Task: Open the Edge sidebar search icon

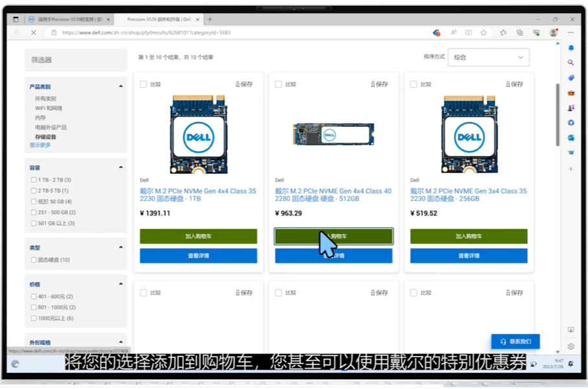Action: point(571,62)
